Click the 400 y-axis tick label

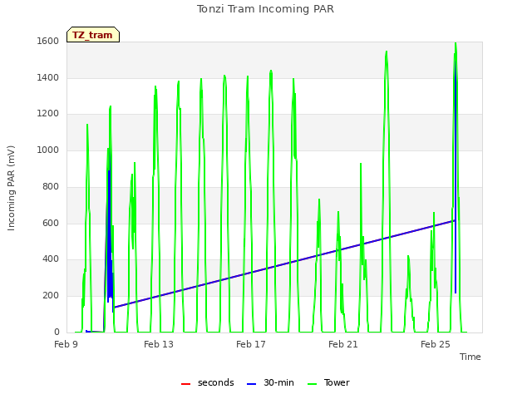click(51, 259)
